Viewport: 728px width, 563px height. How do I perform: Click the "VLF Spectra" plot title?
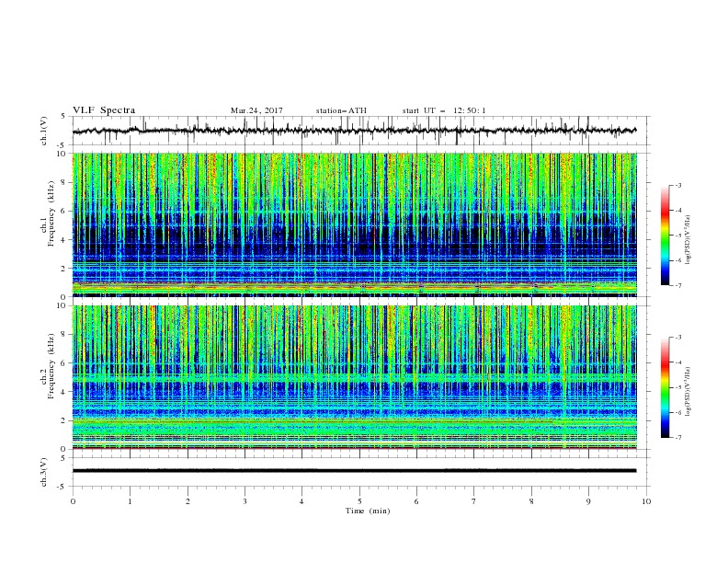point(104,110)
